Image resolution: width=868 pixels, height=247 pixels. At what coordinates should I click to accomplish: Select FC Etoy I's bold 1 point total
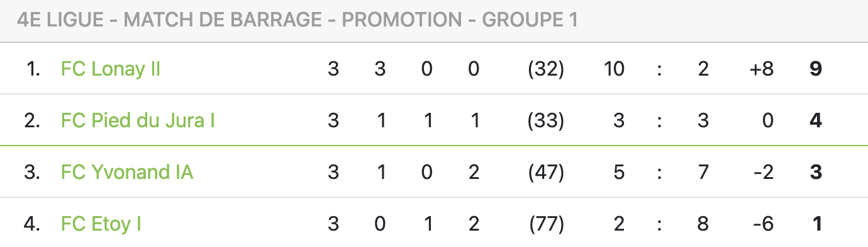816,224
